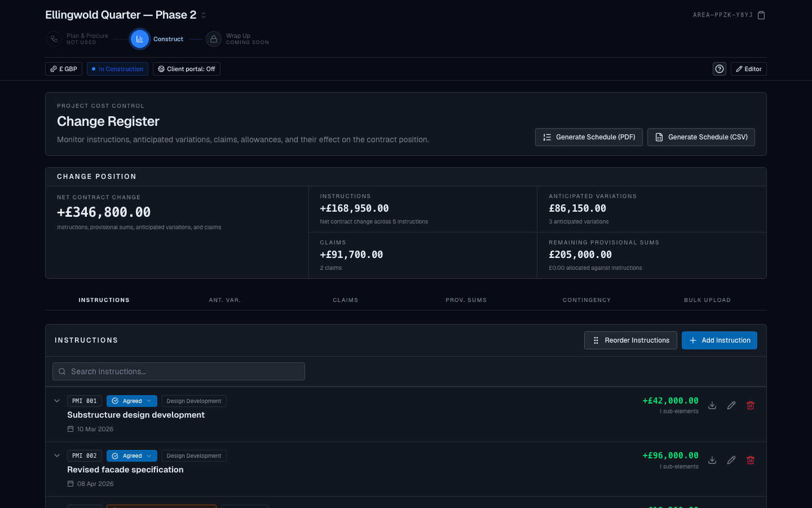Open Agreed status dropdown for PMI 002

coord(132,456)
